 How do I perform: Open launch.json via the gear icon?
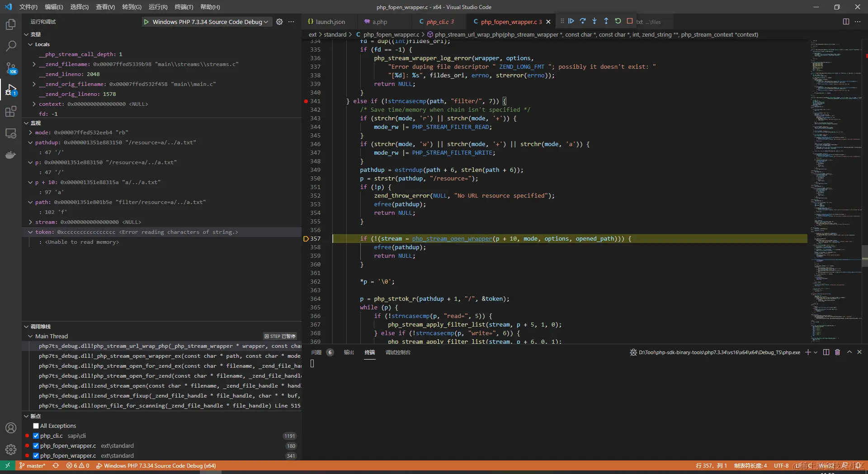click(x=279, y=22)
